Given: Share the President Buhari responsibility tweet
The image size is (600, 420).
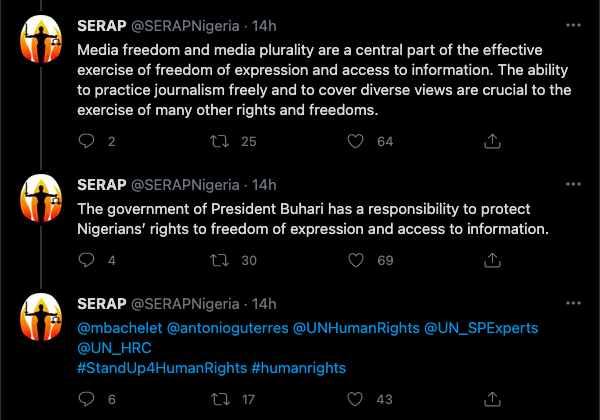Looking at the screenshot, I should (491, 261).
